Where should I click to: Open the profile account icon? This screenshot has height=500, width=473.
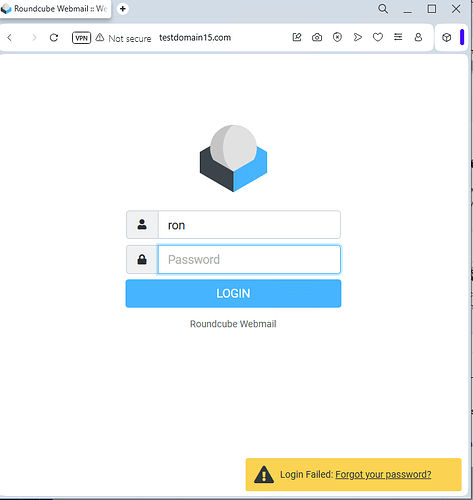point(418,37)
